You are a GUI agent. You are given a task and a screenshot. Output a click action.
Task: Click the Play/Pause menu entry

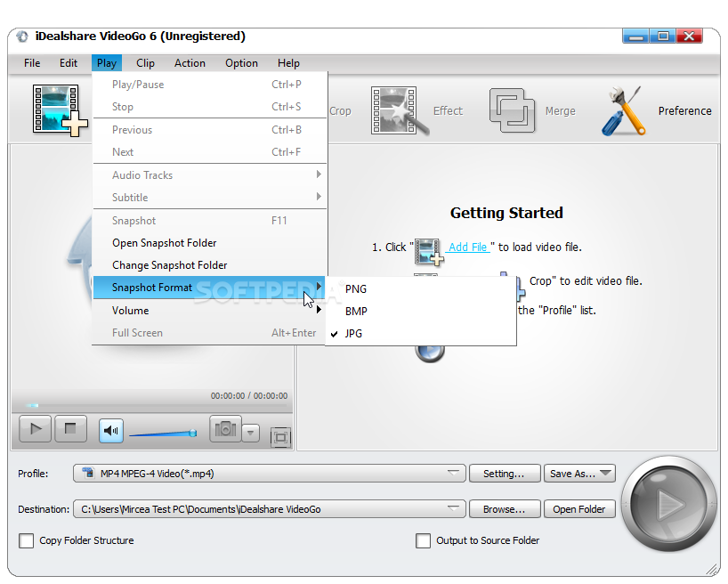click(x=210, y=85)
